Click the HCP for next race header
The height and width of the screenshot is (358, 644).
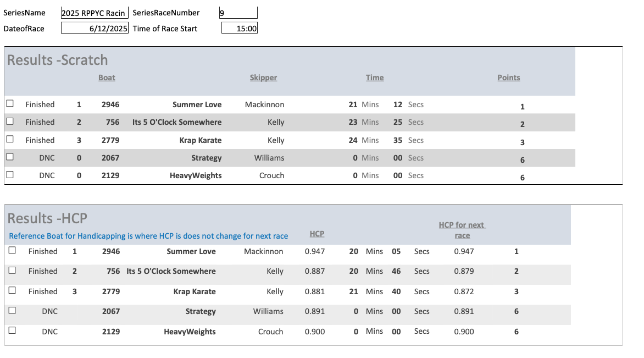[462, 230]
